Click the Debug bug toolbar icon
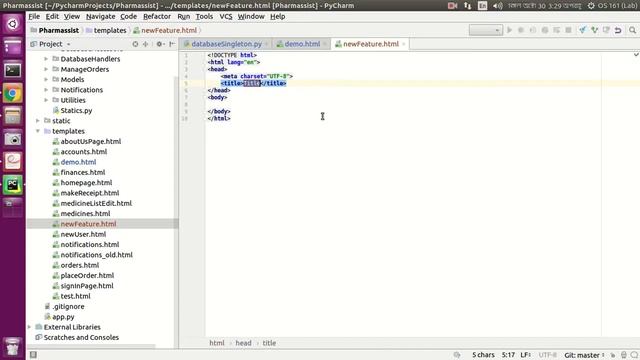Screen dimensions: 640x360 (521, 30)
